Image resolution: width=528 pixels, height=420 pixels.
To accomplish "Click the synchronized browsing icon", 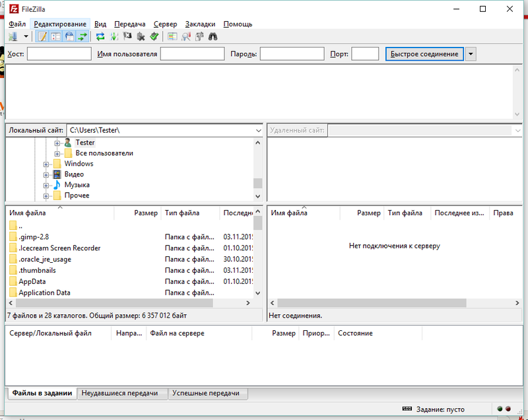I will point(199,36).
